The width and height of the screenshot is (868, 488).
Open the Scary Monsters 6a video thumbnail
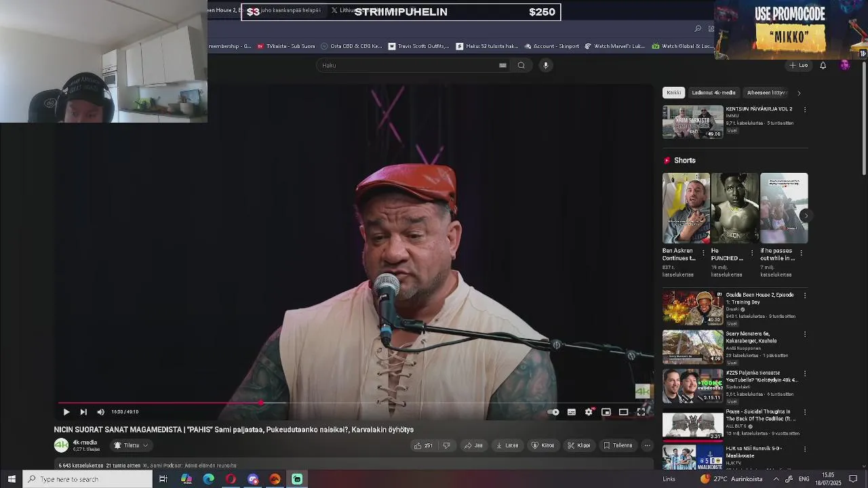point(692,347)
